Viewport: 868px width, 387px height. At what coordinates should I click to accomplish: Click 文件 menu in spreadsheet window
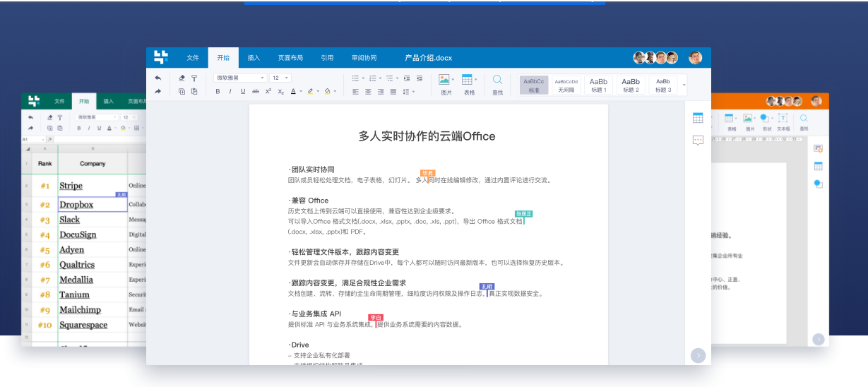[59, 101]
